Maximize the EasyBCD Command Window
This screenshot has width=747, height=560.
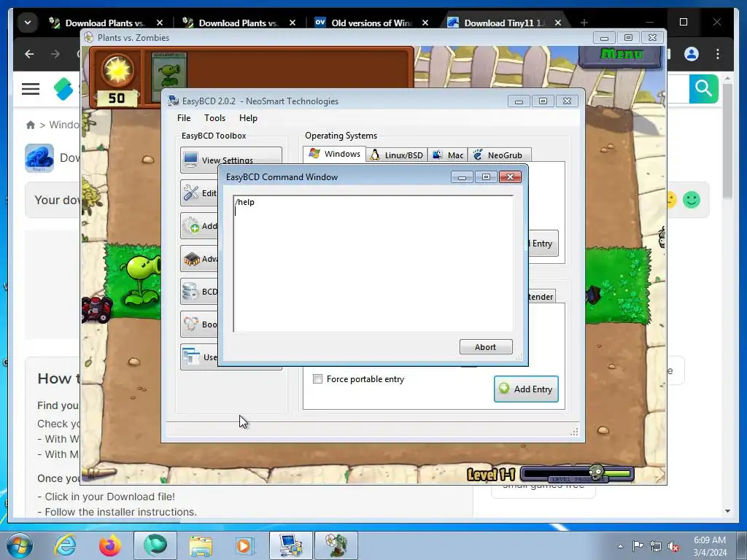tap(486, 177)
